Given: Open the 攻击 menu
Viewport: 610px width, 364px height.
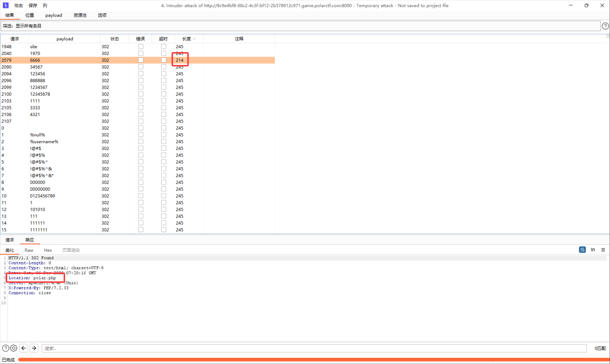Looking at the screenshot, I should [x=18, y=5].
